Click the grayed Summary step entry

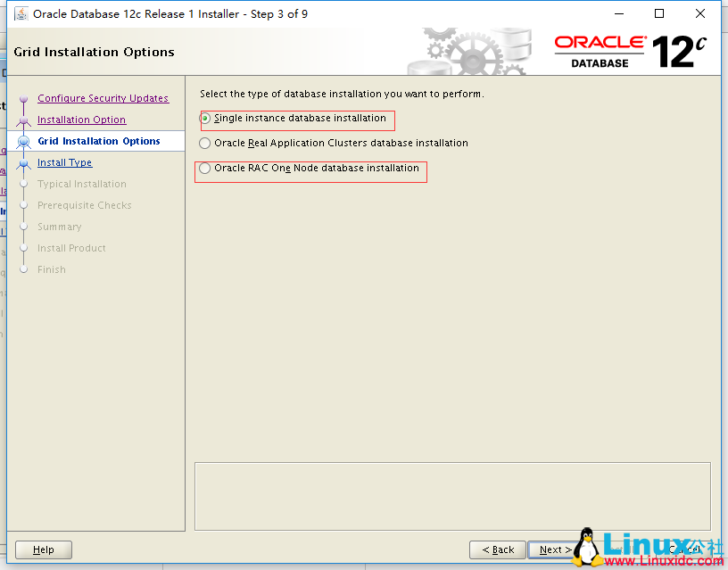60,227
